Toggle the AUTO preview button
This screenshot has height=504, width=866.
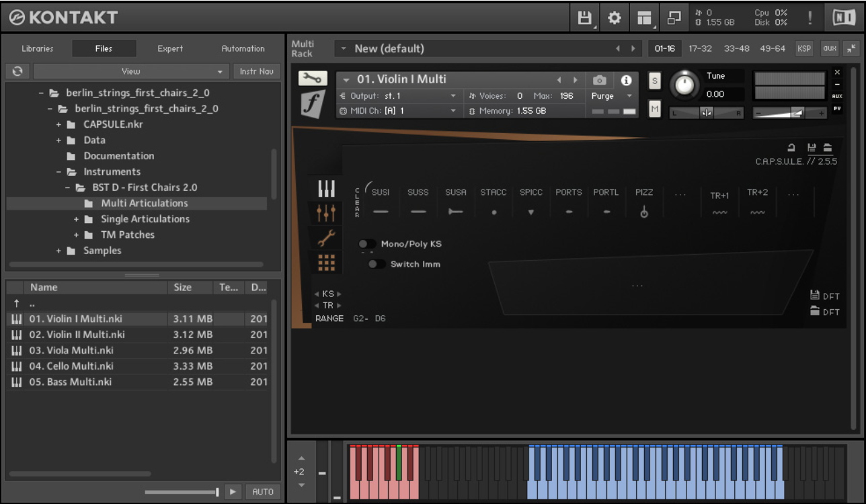pos(263,492)
